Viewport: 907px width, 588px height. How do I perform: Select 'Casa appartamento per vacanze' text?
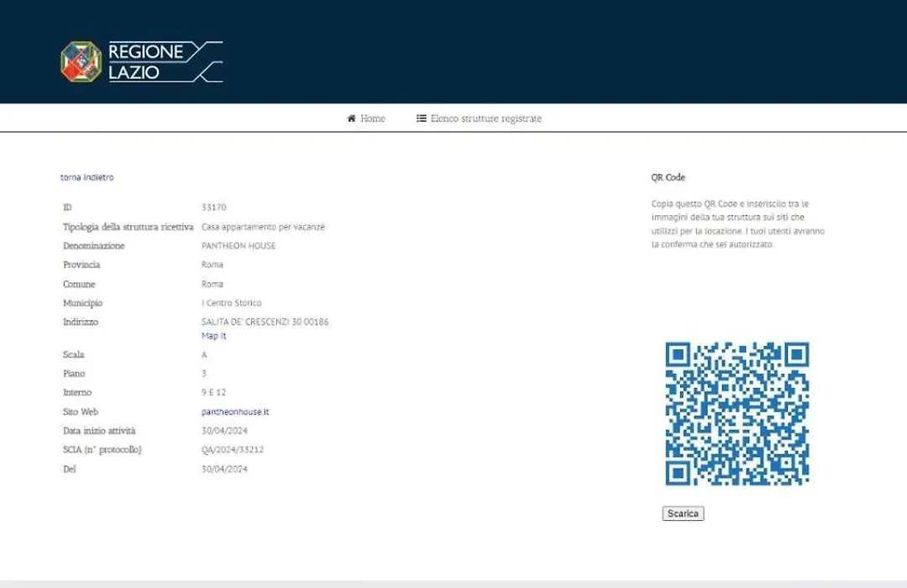click(x=263, y=227)
